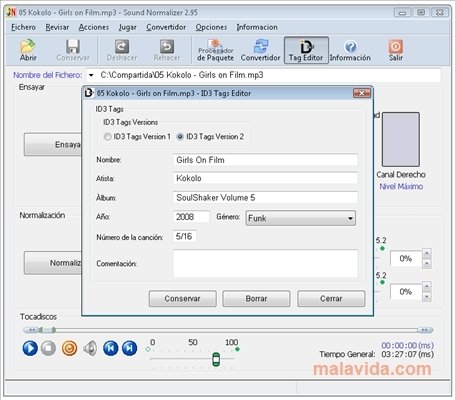Open the Opciones menu

coord(211,27)
